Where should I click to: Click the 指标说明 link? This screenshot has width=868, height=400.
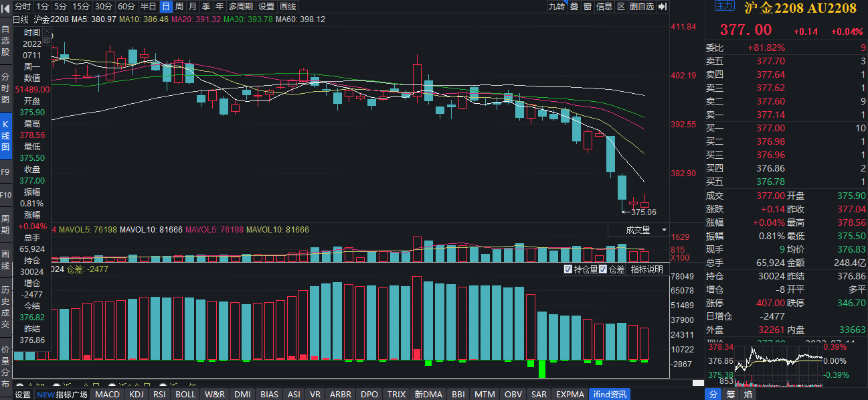(x=646, y=269)
